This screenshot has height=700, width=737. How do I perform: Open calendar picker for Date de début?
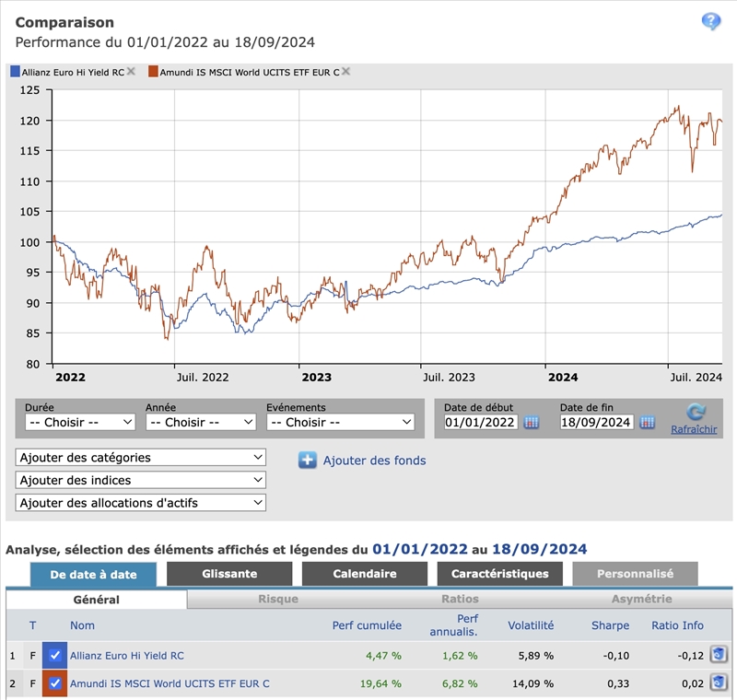532,423
